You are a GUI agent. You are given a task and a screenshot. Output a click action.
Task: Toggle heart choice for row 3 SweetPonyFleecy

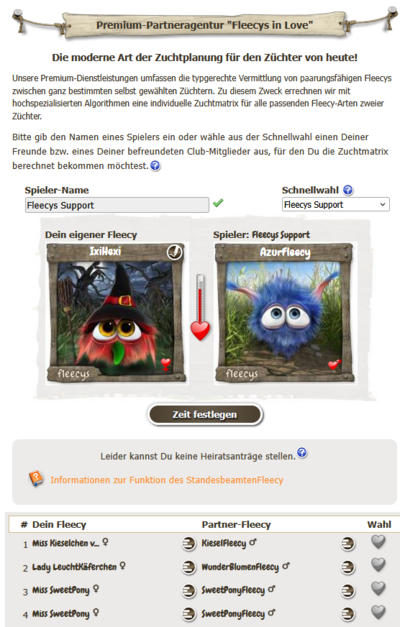(378, 589)
